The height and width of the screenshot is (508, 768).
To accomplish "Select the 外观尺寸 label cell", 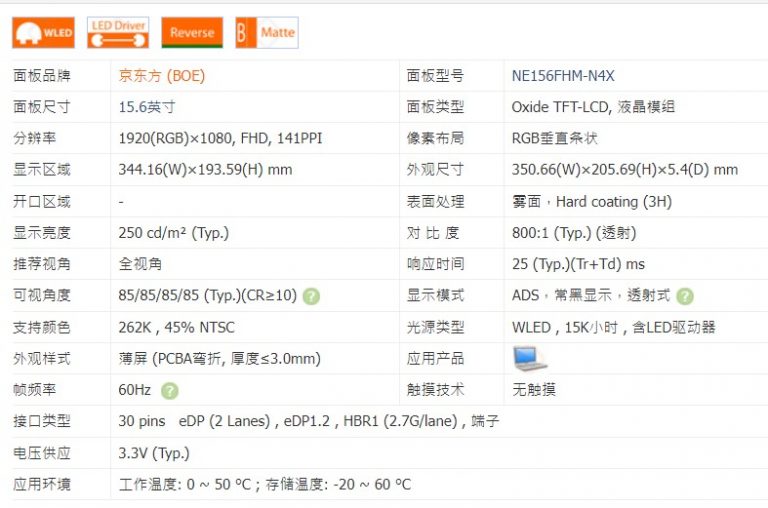I will point(435,170).
